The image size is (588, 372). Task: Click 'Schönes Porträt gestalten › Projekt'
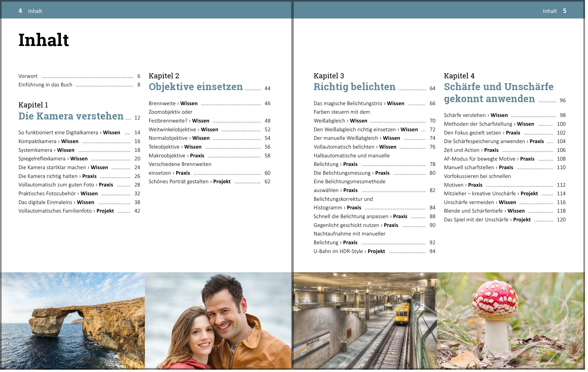click(x=209, y=182)
